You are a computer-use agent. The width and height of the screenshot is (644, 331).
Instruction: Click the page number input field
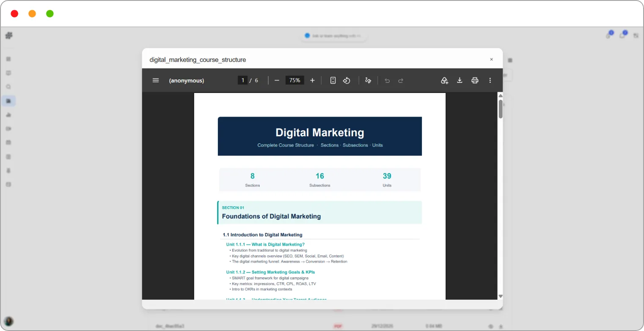point(243,80)
